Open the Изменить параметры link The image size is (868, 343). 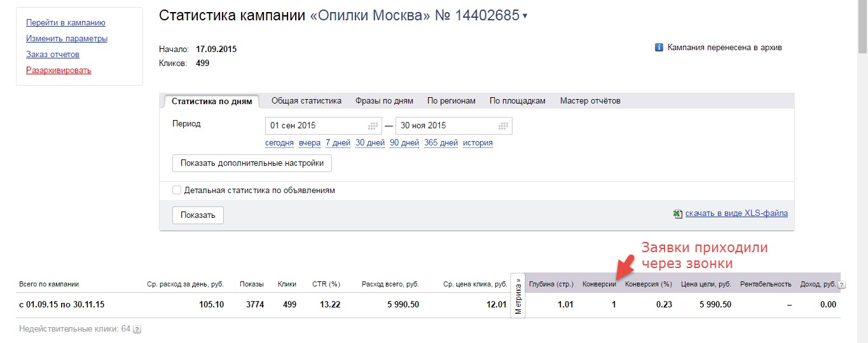point(67,39)
